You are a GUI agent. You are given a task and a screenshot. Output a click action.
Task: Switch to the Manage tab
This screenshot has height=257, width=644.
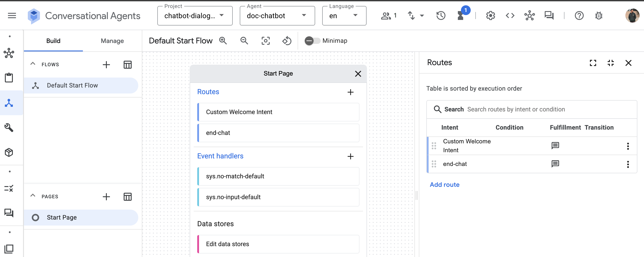[x=112, y=41]
